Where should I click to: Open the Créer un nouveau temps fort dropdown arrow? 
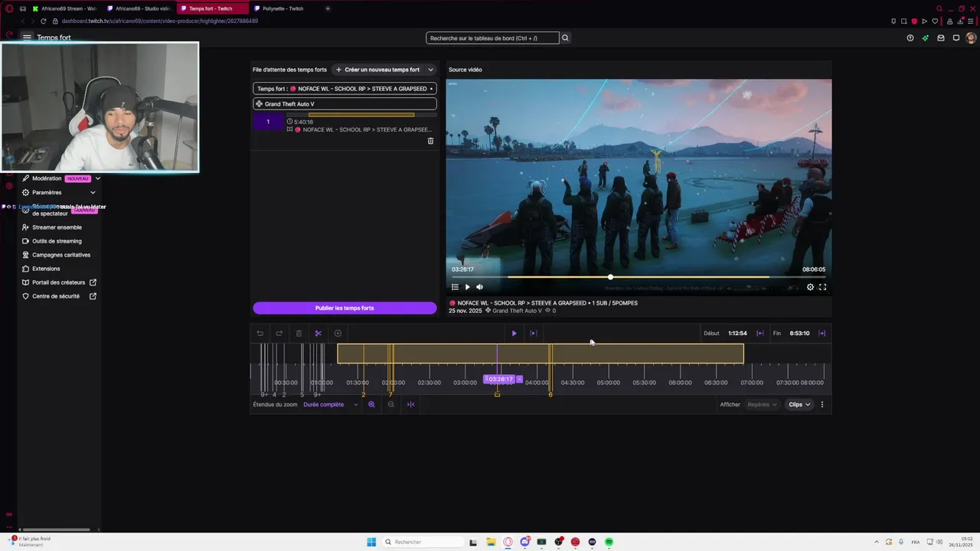(x=430, y=70)
